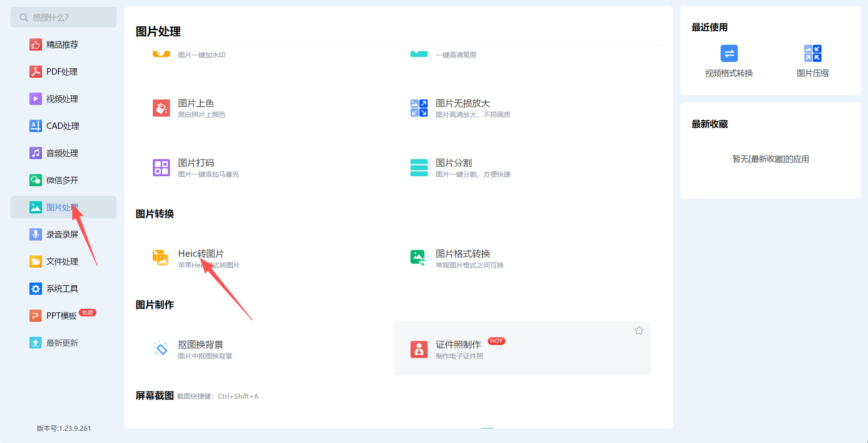Open the 图片打码 tool
This screenshot has height=443, width=868.
coord(196,163)
